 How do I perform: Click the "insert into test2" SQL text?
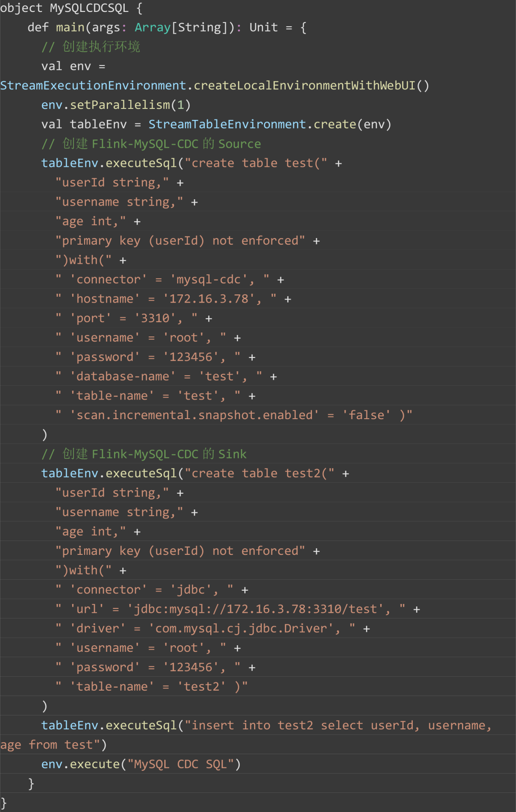point(252,725)
